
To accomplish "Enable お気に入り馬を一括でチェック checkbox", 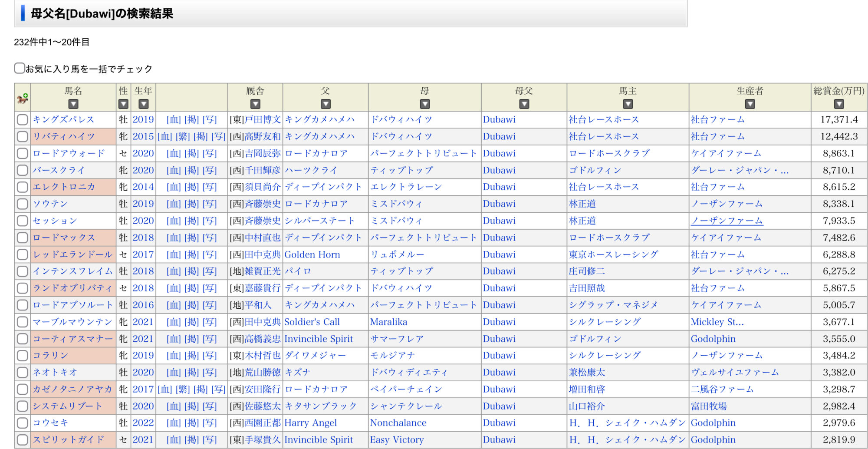I will pos(20,68).
